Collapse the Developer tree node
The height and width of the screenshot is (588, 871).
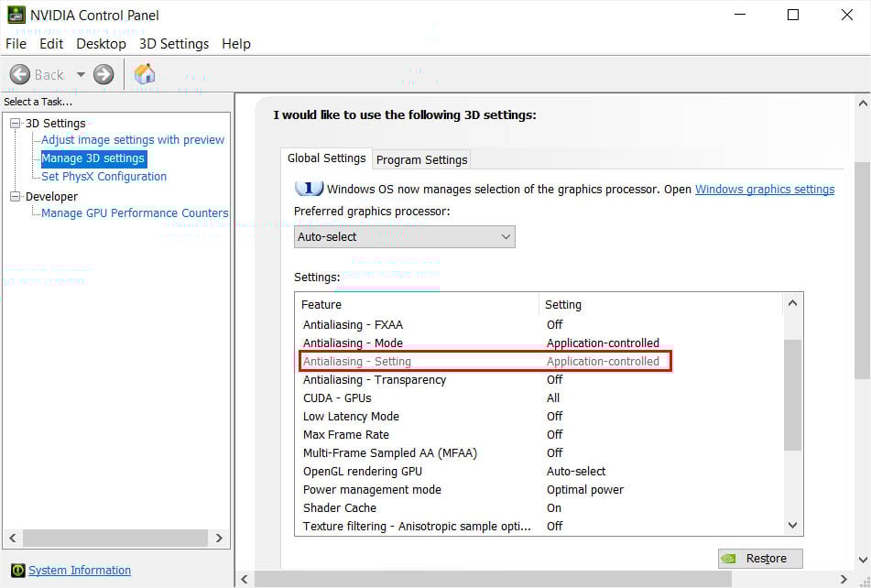[x=16, y=197]
